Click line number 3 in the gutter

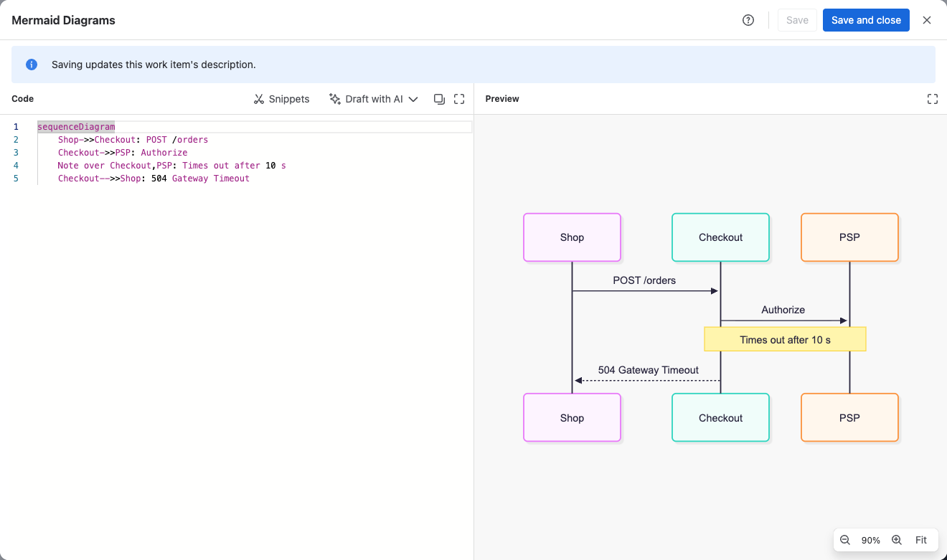16,153
